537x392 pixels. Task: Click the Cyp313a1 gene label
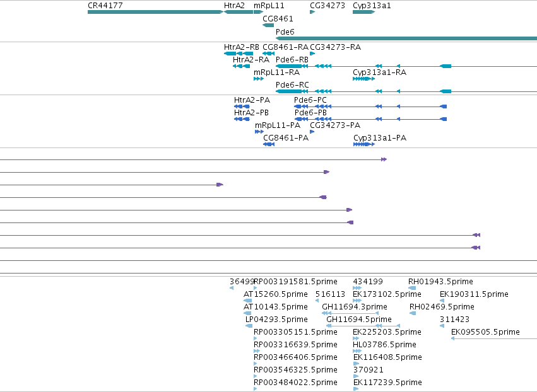(372, 6)
